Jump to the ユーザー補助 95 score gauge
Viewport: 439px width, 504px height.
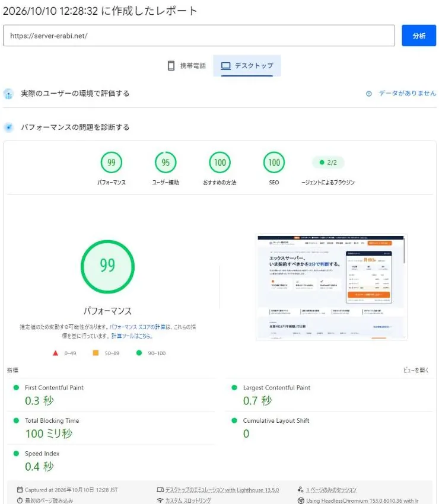(166, 162)
